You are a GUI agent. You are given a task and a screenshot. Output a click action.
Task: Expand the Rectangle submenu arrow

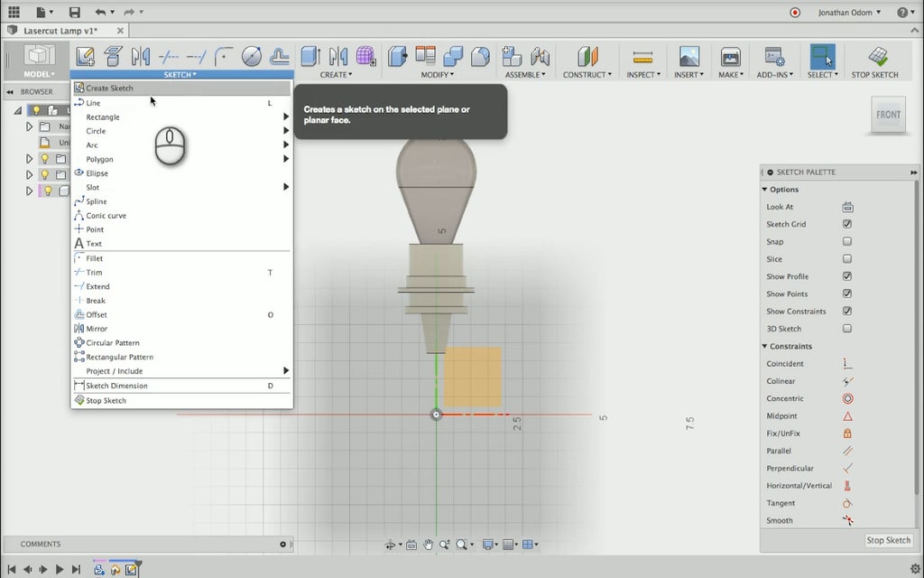point(286,117)
